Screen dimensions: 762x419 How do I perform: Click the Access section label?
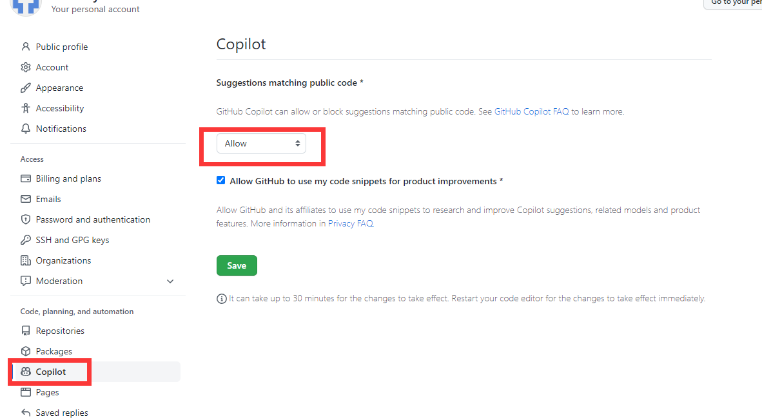click(x=32, y=159)
